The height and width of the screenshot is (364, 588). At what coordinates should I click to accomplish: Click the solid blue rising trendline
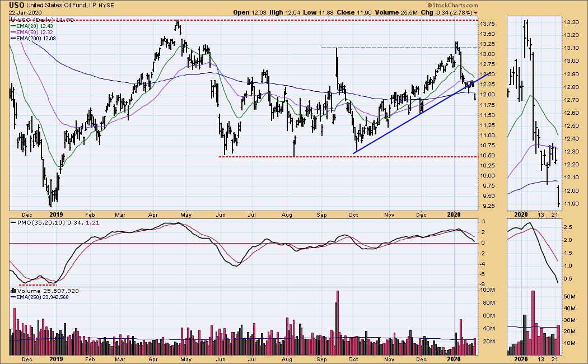tap(421, 113)
